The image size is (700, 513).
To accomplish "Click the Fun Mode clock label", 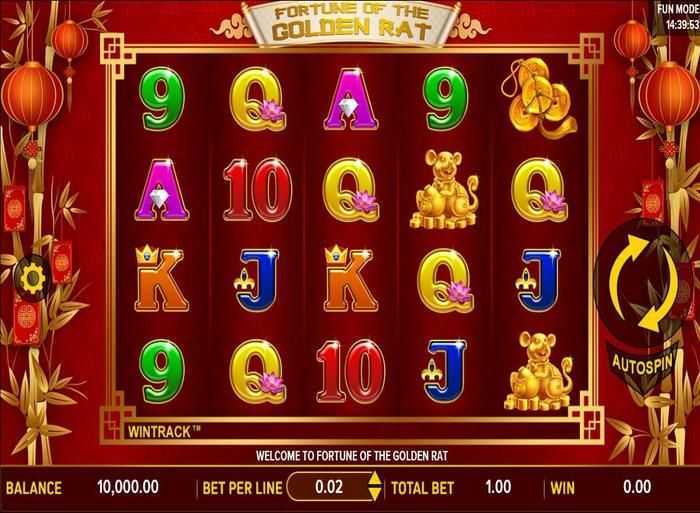I will tap(677, 16).
